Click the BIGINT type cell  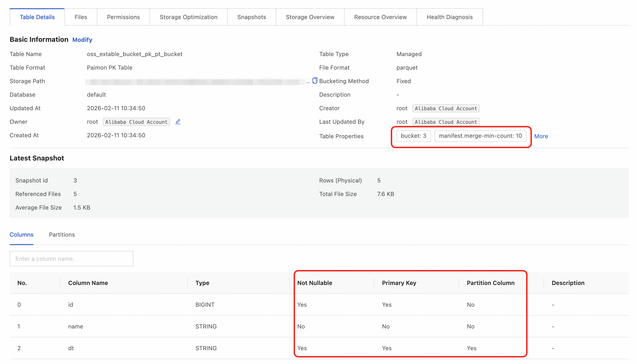pos(205,305)
